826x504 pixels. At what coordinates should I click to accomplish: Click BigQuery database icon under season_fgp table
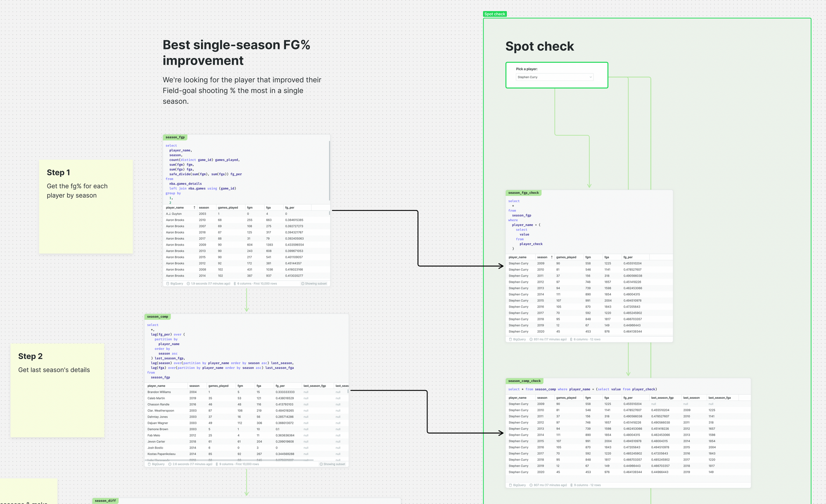[x=168, y=284]
